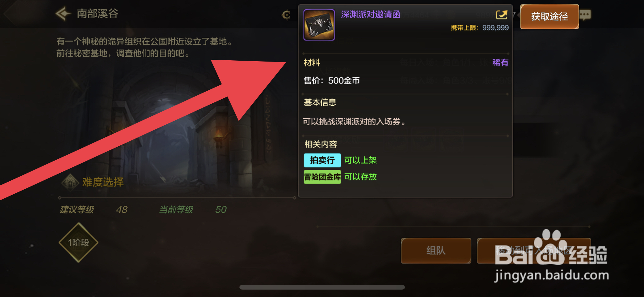Tap the 冒险团金库 vault tag
The width and height of the screenshot is (644, 297).
(322, 177)
